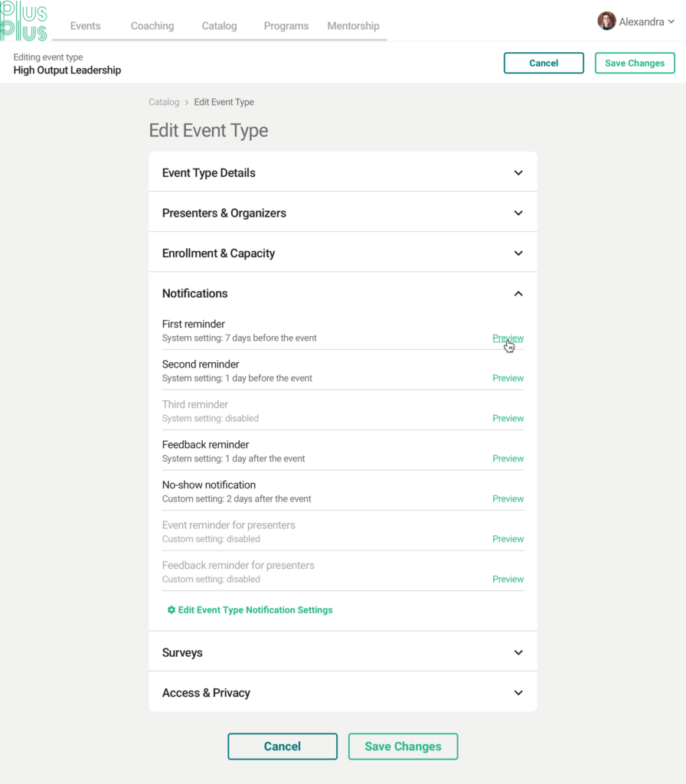Open the Events tab
Screen dimensions: 686x784
(x=85, y=25)
